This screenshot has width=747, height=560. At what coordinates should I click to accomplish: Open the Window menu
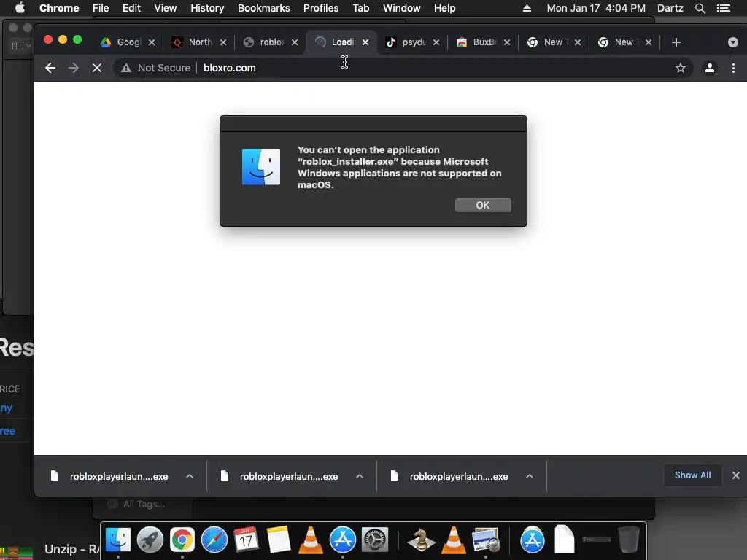click(x=402, y=8)
